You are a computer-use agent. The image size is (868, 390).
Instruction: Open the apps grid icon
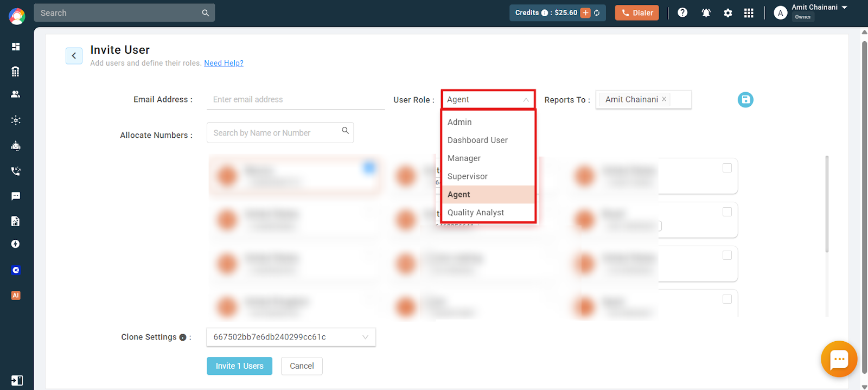tap(749, 13)
